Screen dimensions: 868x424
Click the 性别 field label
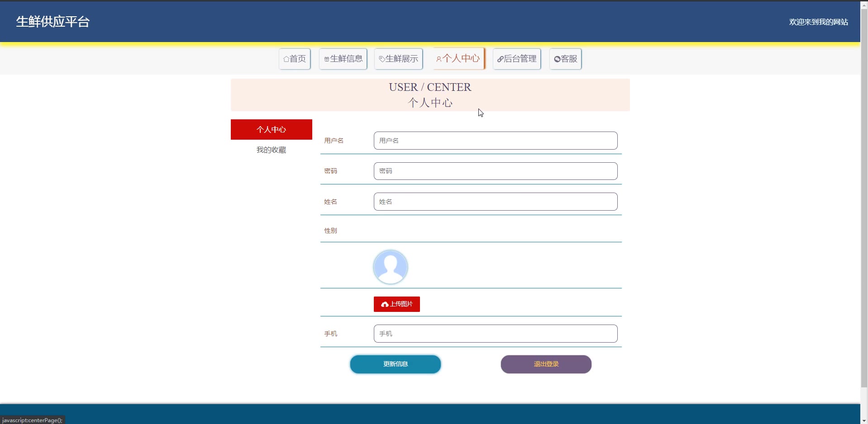coord(330,231)
